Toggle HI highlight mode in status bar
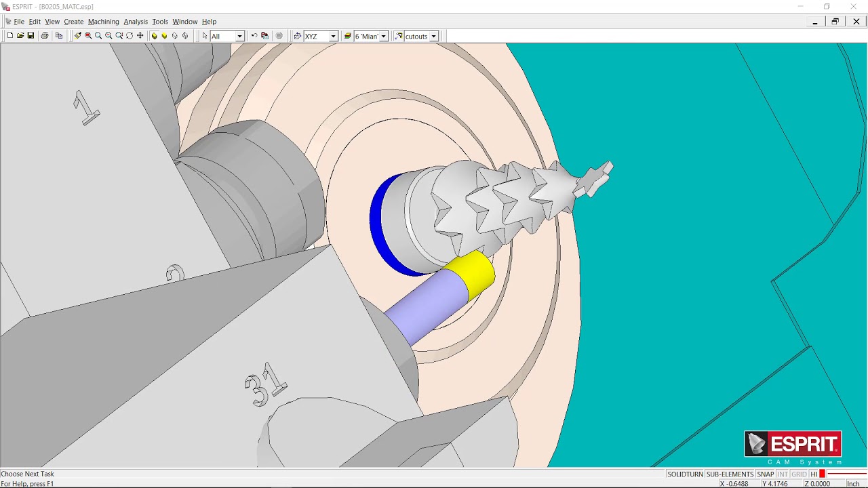Screen dimensions: 868x488 point(814,474)
